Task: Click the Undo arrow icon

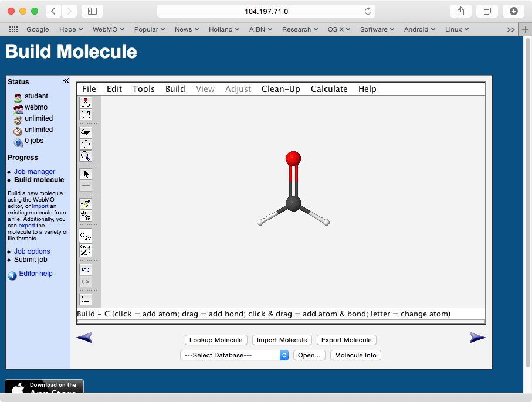Action: 86,270
